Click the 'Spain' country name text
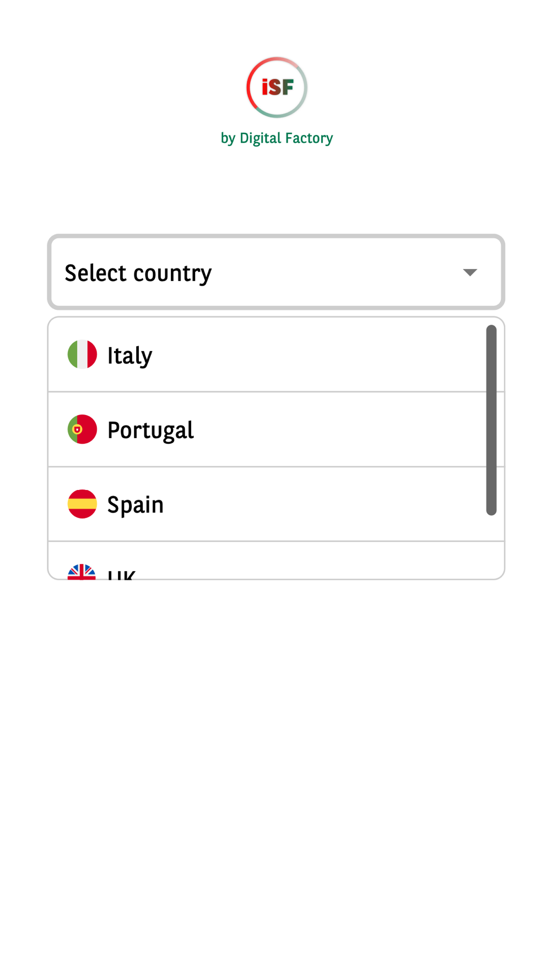Viewport: 551px width, 980px height. click(135, 505)
